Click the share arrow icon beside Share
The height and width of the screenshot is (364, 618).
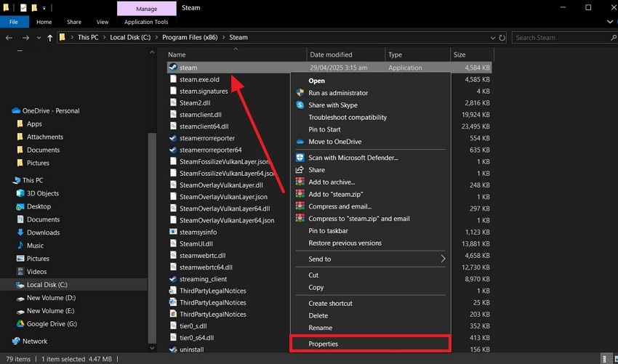[300, 170]
